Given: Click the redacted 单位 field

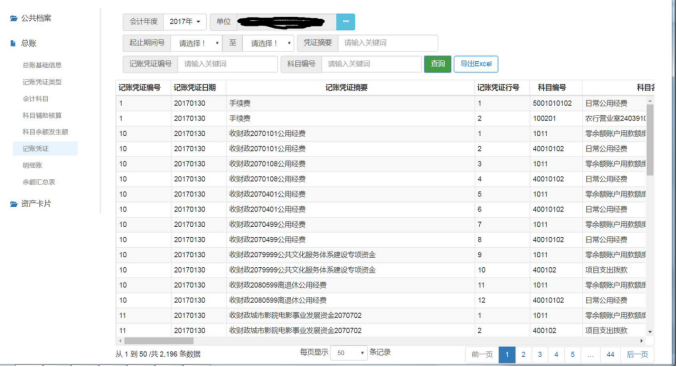Looking at the screenshot, I should pyautogui.click(x=286, y=22).
